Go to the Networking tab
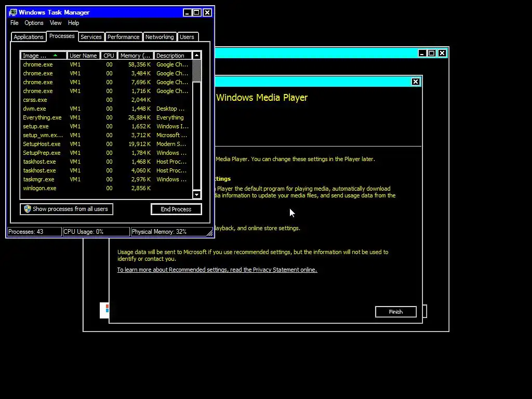This screenshot has width=532, height=399. pyautogui.click(x=159, y=37)
